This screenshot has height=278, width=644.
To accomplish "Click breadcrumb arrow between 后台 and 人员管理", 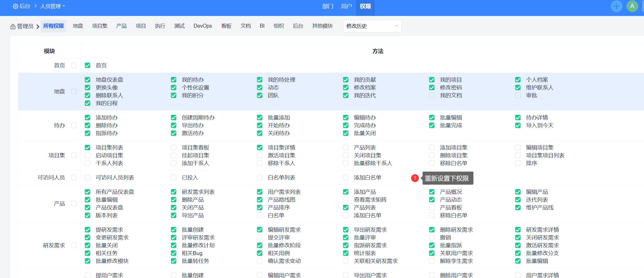I will [x=35, y=6].
